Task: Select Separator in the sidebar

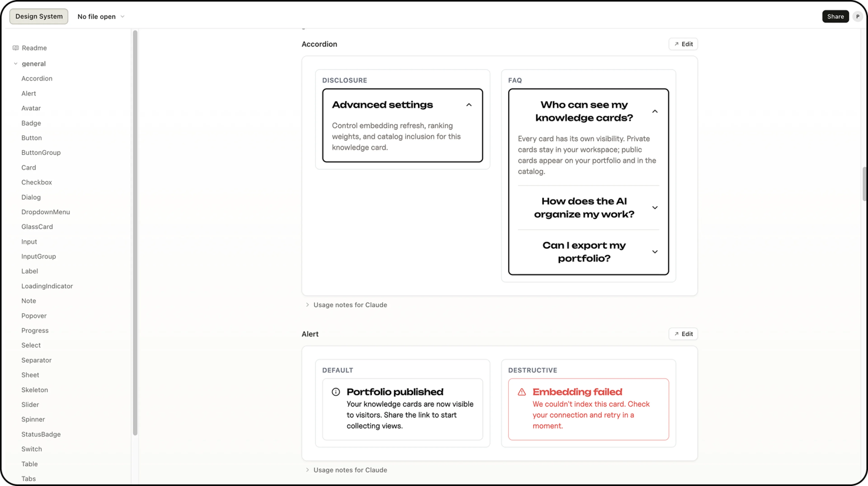Action: (36, 360)
